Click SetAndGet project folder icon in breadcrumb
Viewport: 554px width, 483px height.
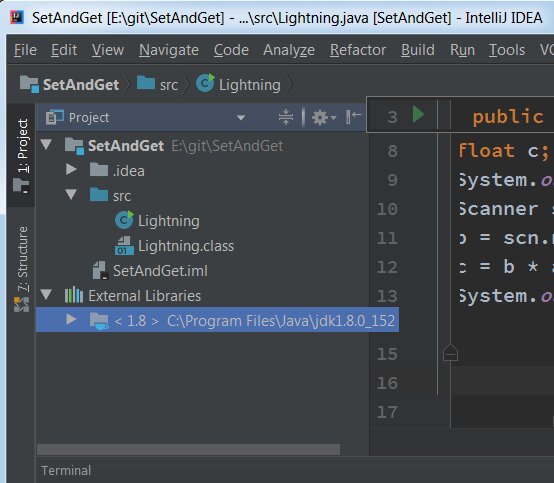(29, 84)
